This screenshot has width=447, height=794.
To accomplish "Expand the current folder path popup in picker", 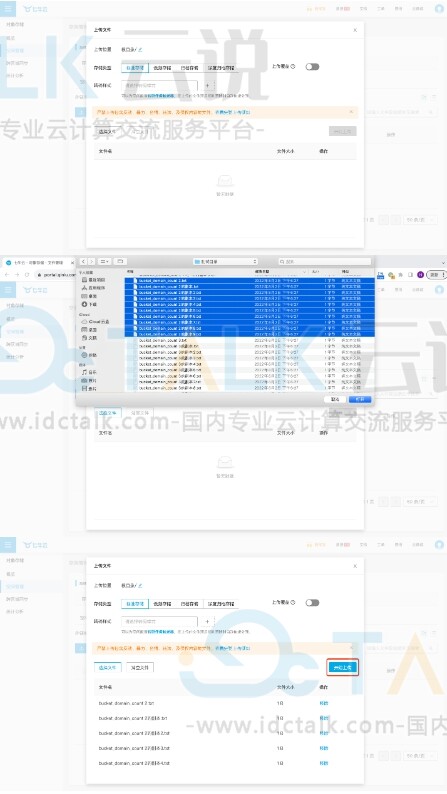I will (225, 261).
